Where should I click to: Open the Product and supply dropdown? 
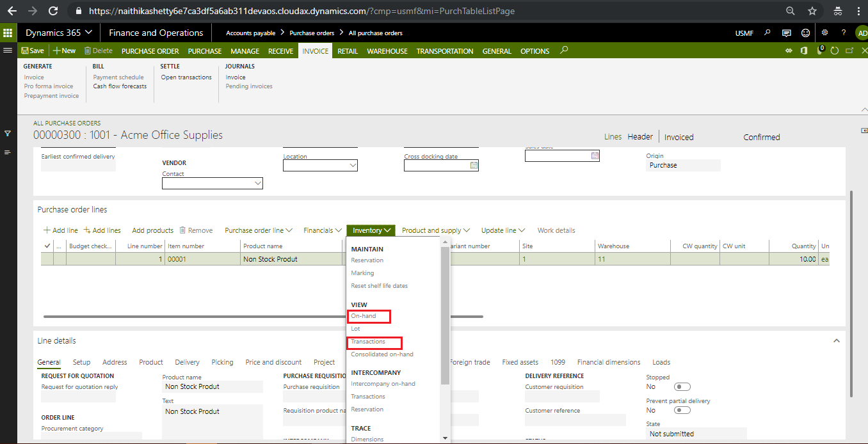(436, 230)
